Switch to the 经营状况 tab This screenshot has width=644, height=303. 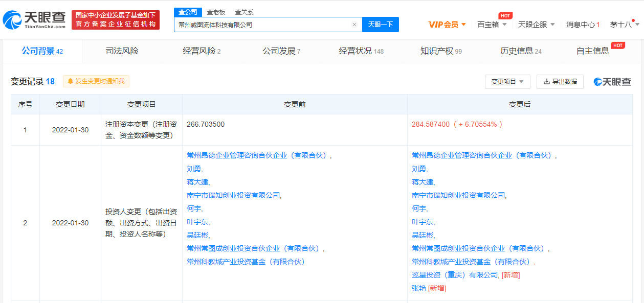click(361, 51)
